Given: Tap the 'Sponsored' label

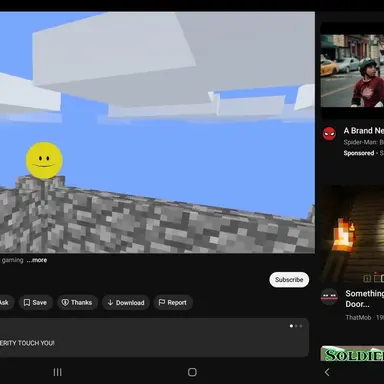Looking at the screenshot, I should [x=359, y=153].
